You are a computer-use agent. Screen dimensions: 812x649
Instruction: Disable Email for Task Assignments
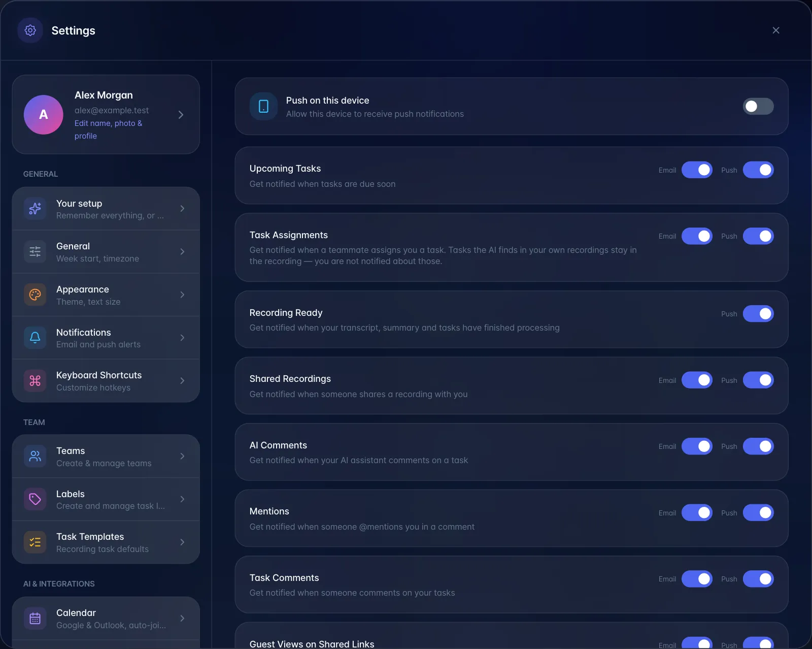[697, 236]
